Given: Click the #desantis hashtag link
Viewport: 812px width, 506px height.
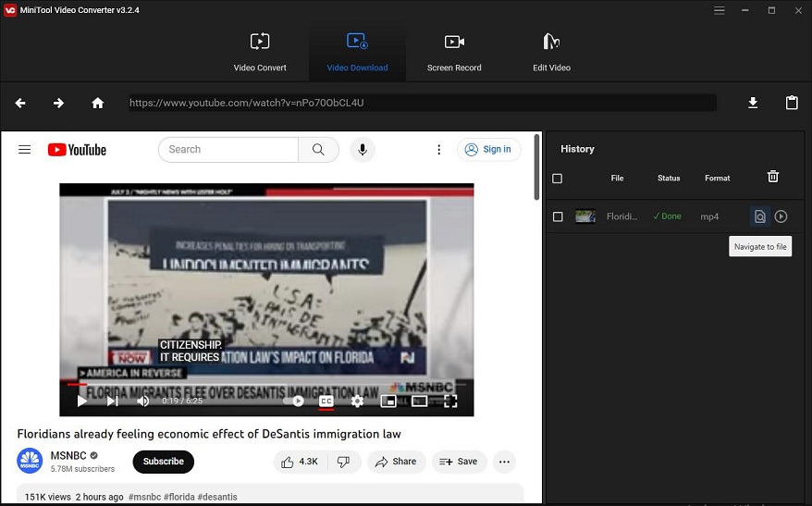Looking at the screenshot, I should [x=217, y=497].
